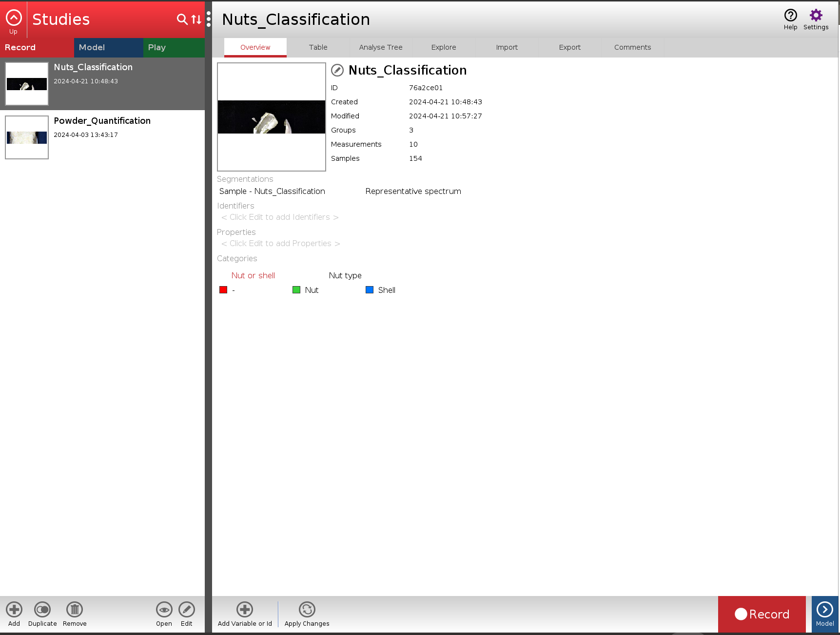Switch to the Analyse Tree tab
The width and height of the screenshot is (840, 635).
[x=381, y=47]
